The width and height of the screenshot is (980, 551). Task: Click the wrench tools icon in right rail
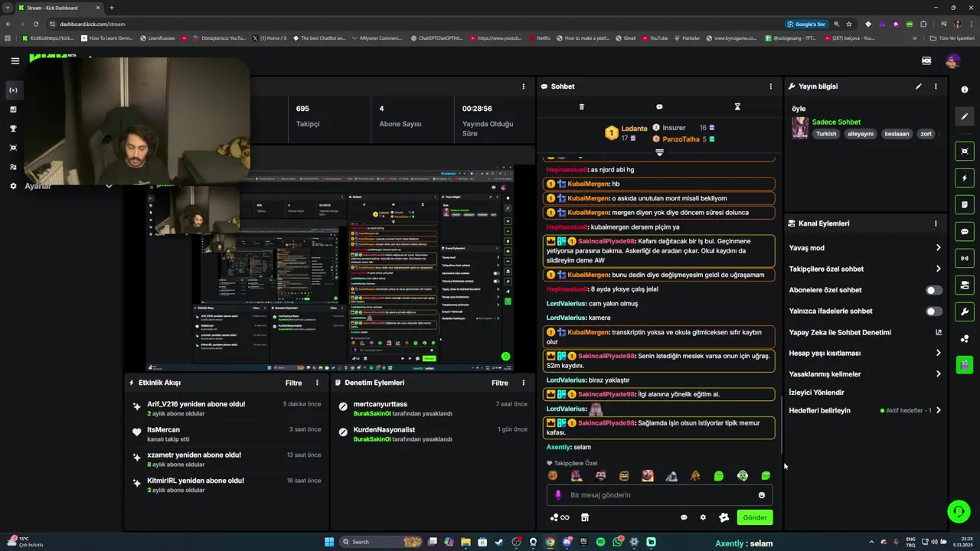tap(965, 311)
